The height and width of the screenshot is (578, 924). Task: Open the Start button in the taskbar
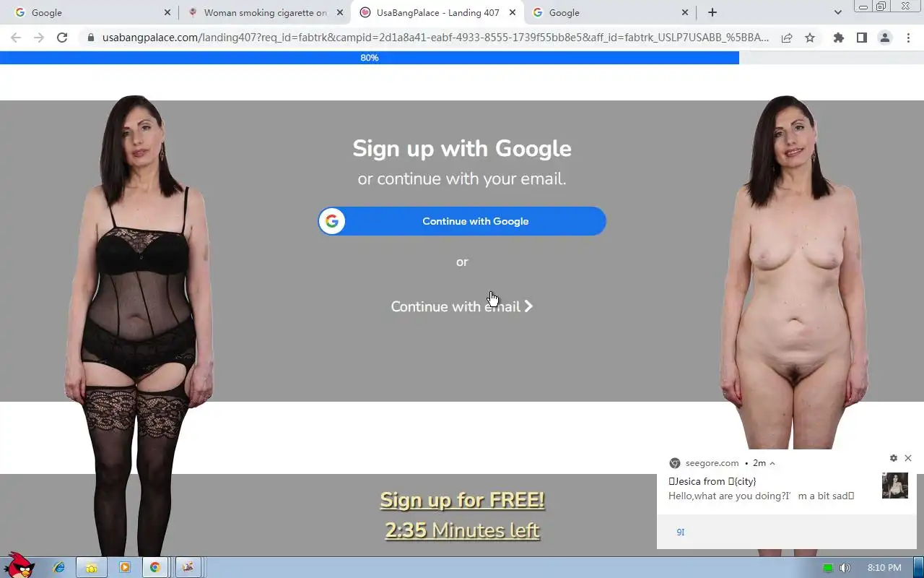click(18, 566)
